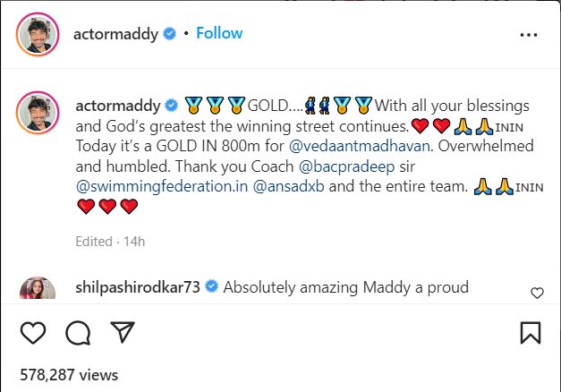The height and width of the screenshot is (392, 561).
Task: Open actormaddy profile from header username
Action: point(115,34)
